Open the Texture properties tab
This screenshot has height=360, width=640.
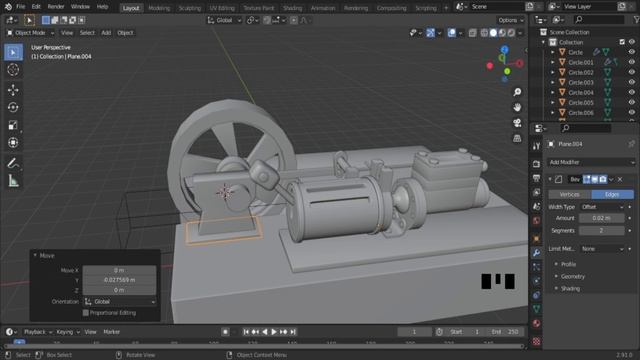point(536,341)
